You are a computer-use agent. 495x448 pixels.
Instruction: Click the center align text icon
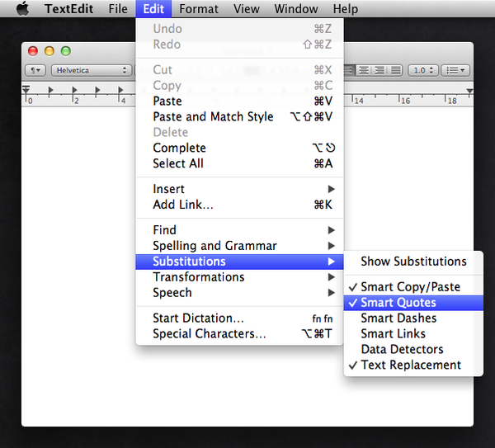pos(364,70)
